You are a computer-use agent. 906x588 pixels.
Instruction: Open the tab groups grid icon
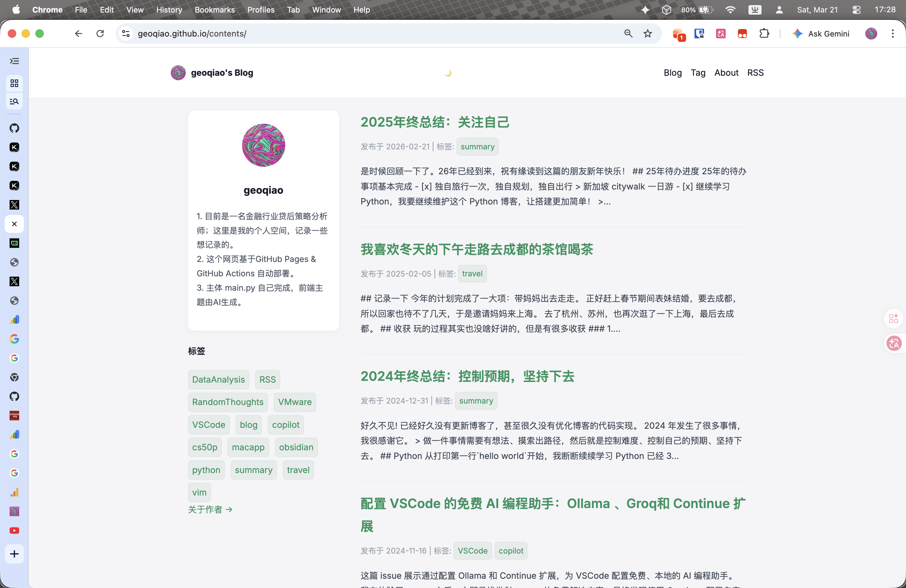pyautogui.click(x=14, y=83)
